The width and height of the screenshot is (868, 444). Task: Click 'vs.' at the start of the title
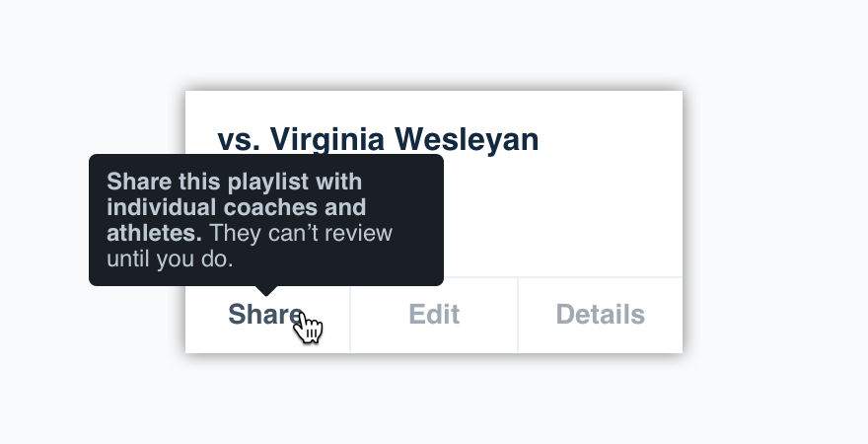(x=239, y=140)
